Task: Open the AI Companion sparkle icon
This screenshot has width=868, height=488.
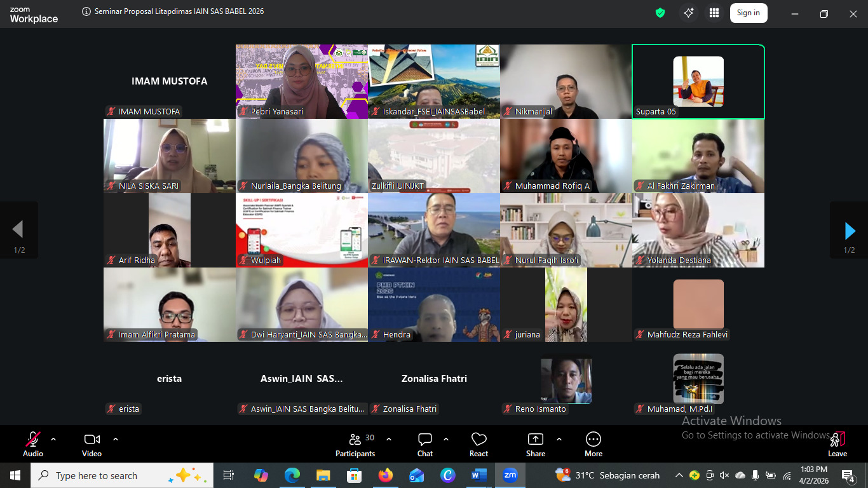Action: pyautogui.click(x=688, y=13)
